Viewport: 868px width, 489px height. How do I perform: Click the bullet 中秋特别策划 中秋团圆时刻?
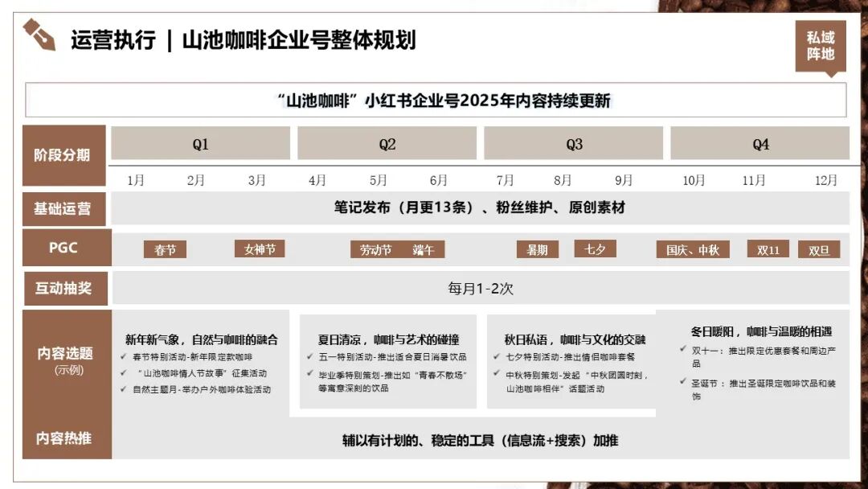pos(576,381)
